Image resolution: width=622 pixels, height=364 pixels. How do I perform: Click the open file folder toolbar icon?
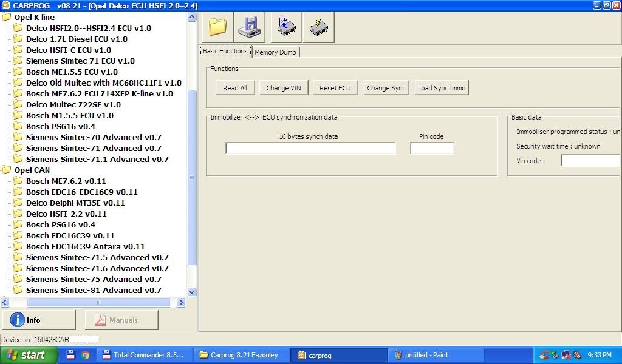(217, 27)
